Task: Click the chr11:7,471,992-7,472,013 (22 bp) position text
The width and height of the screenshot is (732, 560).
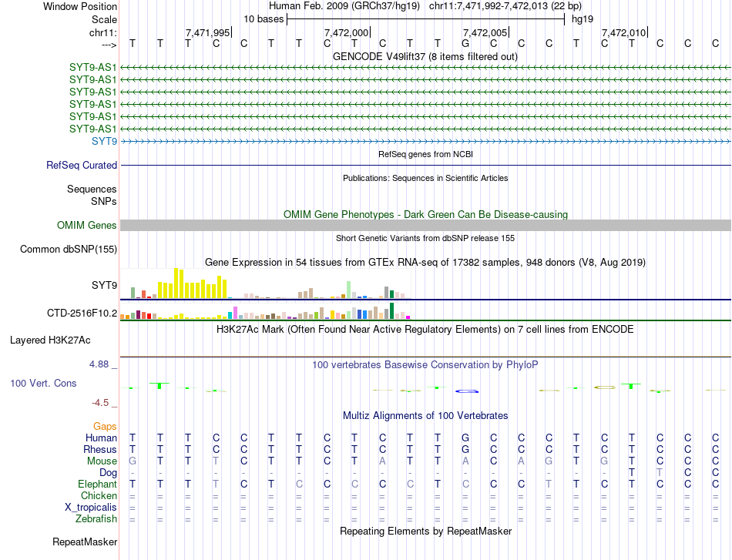Action: tap(505, 6)
